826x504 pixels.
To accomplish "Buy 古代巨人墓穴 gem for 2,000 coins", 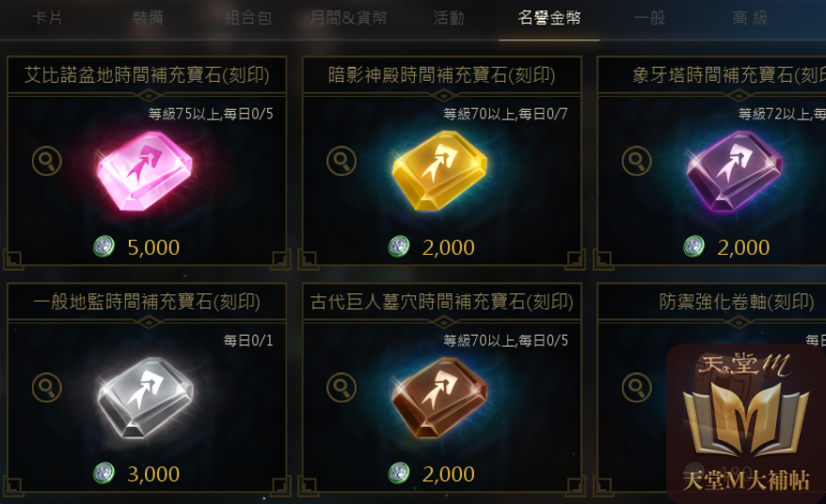I will 432,474.
